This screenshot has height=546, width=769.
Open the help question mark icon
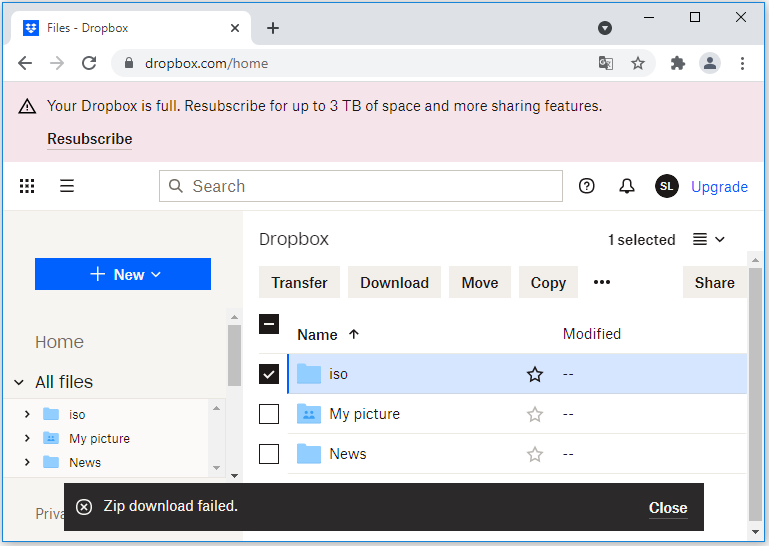click(587, 186)
